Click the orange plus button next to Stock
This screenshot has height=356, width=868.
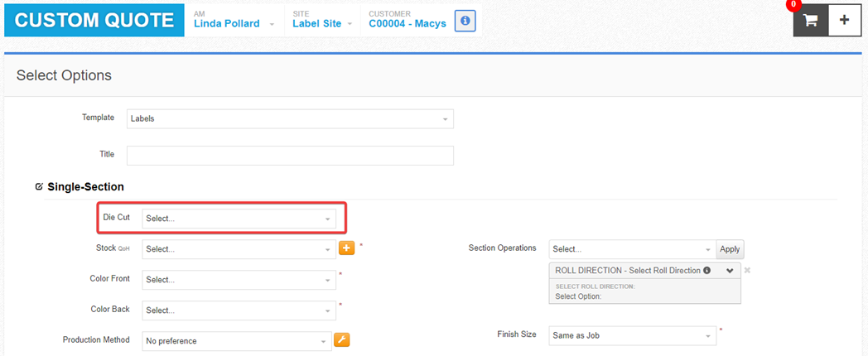[346, 248]
